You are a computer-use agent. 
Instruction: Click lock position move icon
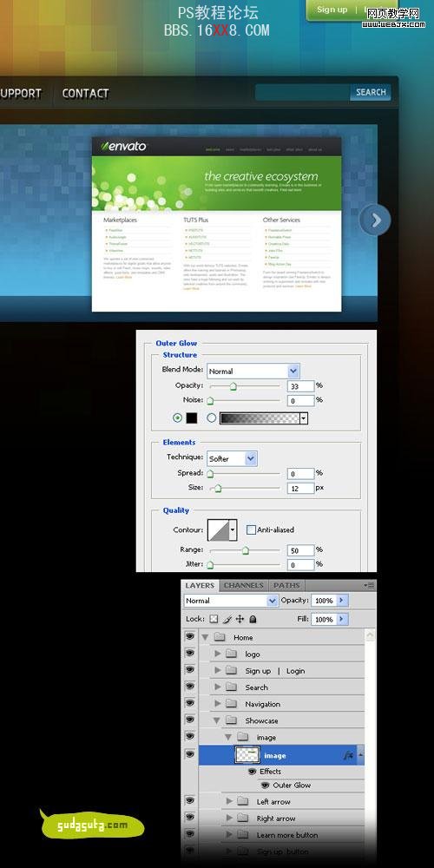pos(240,619)
